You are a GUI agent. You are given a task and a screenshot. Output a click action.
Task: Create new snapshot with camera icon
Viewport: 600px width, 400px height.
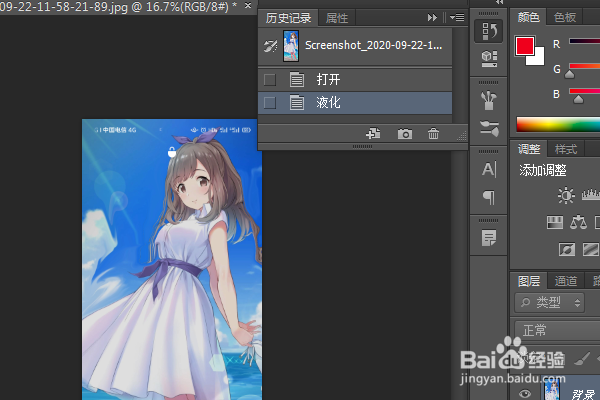405,134
